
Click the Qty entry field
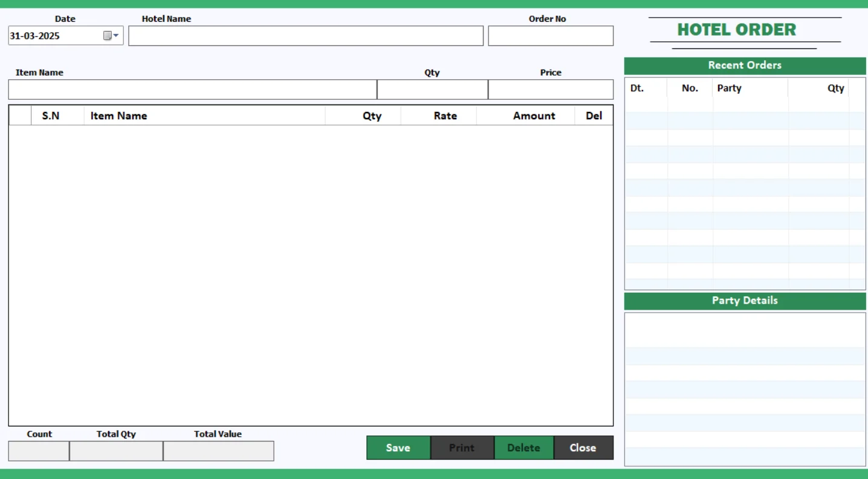coord(433,90)
